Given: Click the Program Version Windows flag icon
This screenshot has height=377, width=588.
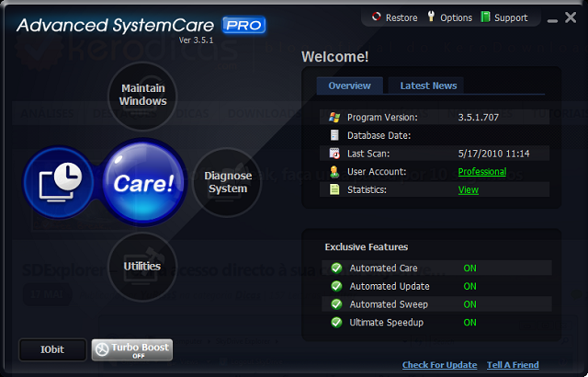Looking at the screenshot, I should click(x=334, y=118).
